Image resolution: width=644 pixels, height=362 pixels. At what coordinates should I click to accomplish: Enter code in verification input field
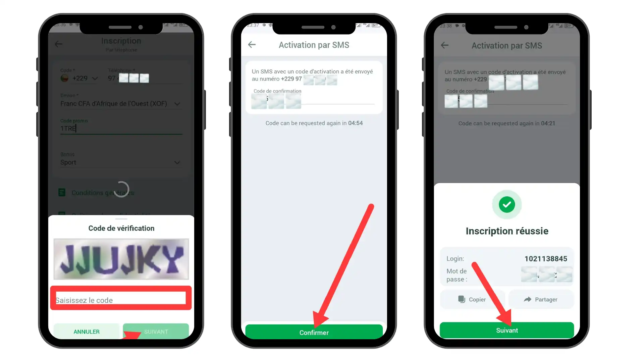(120, 300)
